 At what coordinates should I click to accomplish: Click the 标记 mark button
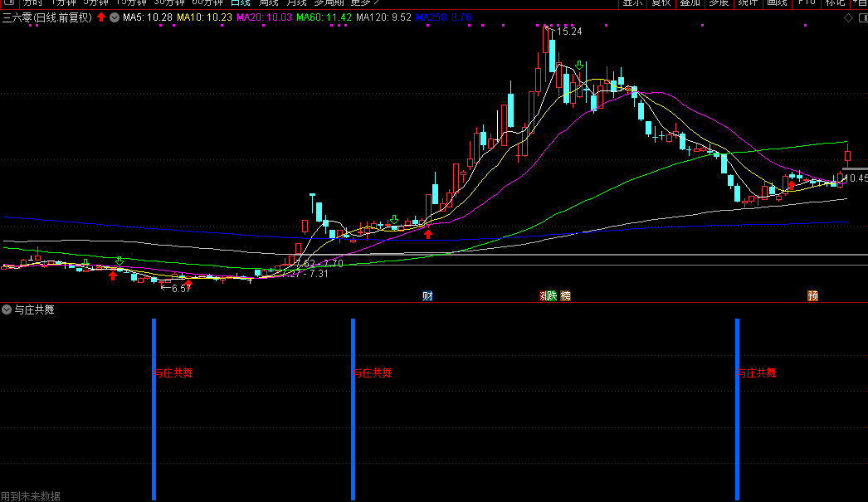tap(835, 2)
